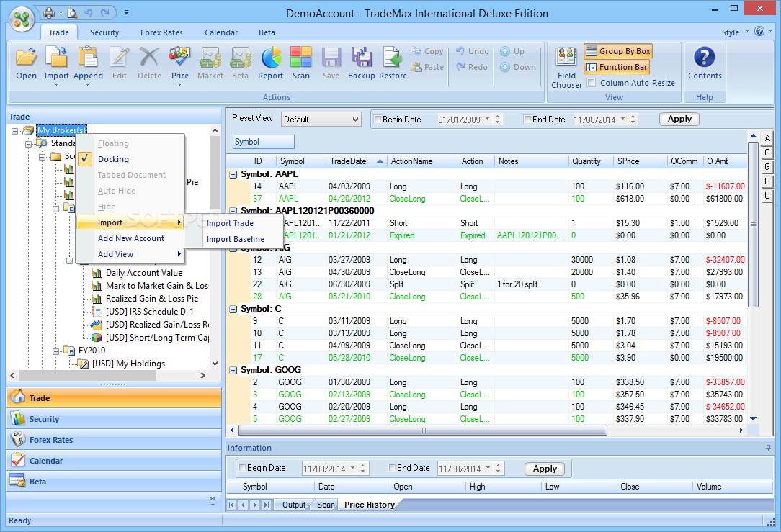Select Daily Account Value tree item
Viewport: 781px width, 532px height.
click(144, 273)
